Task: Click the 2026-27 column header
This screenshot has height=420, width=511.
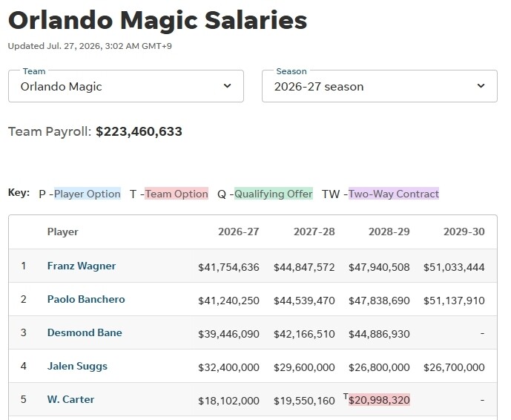Action: 239,232
